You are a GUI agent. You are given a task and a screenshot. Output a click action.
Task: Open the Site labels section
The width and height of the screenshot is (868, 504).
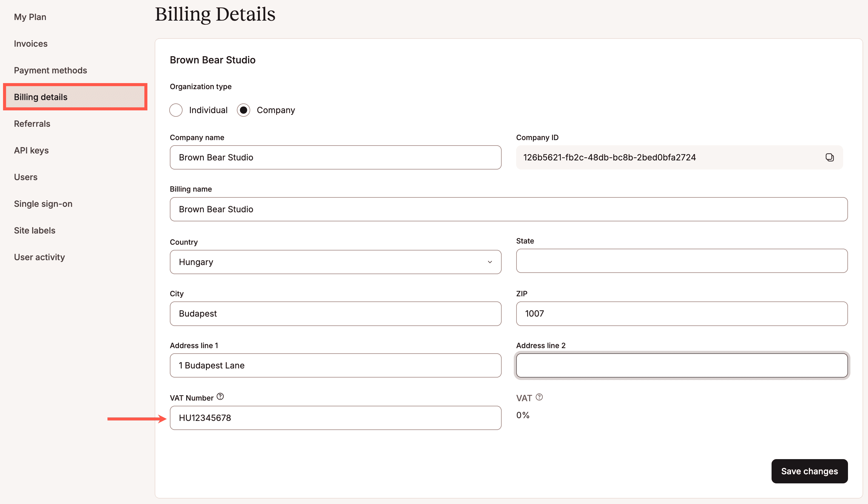click(x=35, y=230)
